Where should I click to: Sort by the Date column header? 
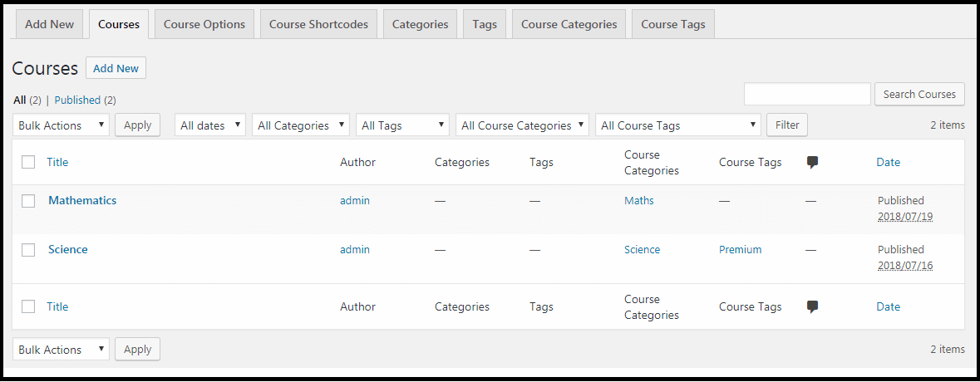pos(888,162)
